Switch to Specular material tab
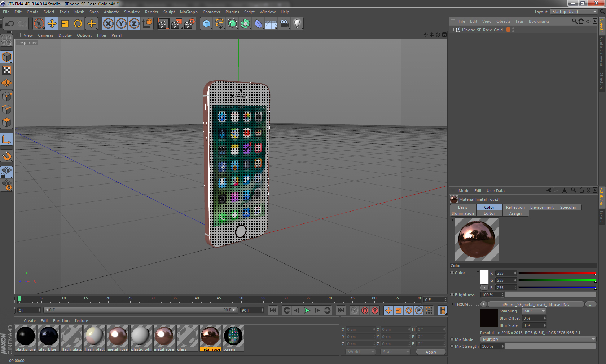The width and height of the screenshot is (606, 364). (568, 207)
